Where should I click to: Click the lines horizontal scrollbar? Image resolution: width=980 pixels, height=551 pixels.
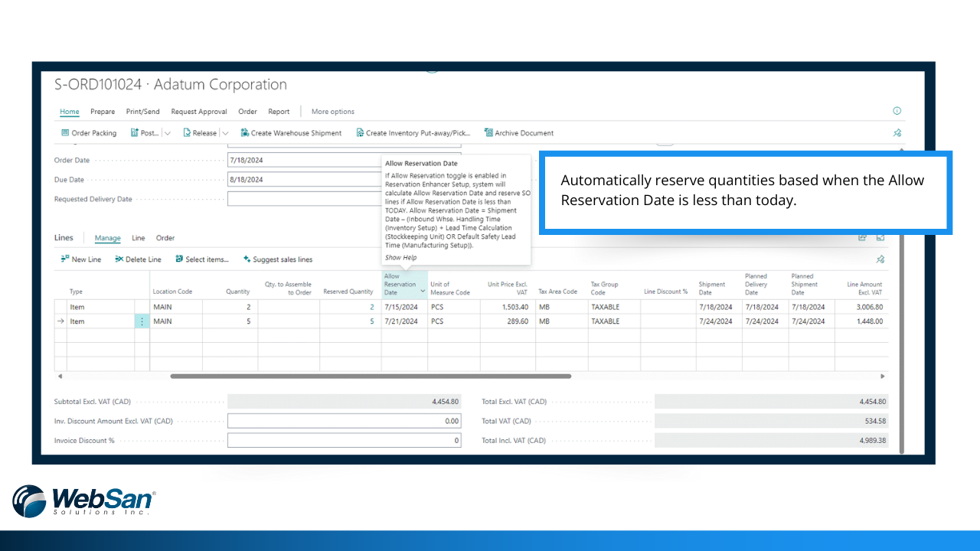[371, 377]
